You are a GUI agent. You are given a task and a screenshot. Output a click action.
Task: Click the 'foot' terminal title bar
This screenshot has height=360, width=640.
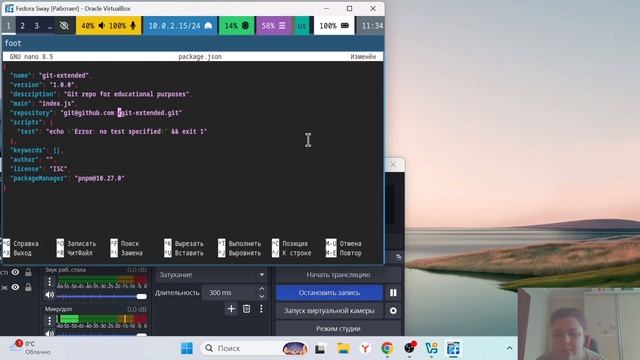click(193, 43)
